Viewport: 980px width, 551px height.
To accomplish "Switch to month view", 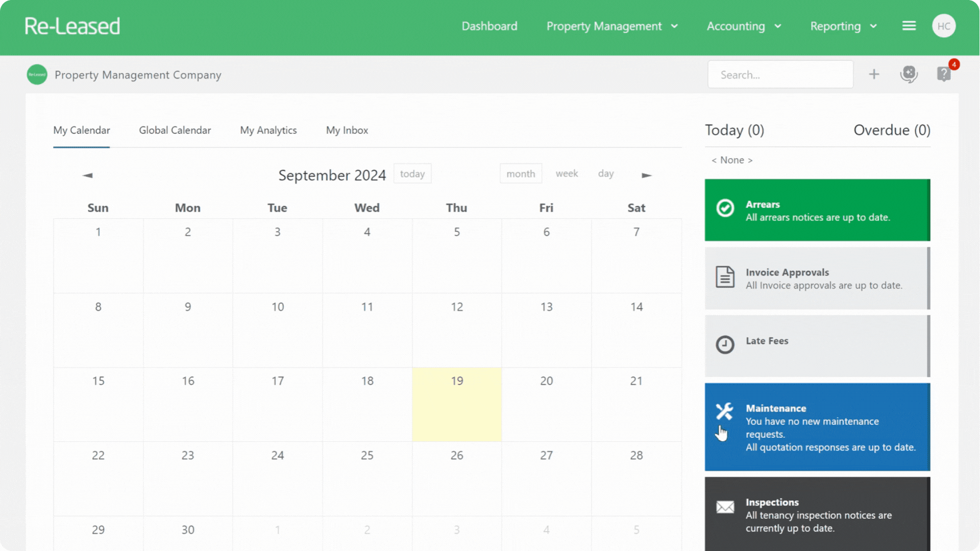I will (521, 173).
